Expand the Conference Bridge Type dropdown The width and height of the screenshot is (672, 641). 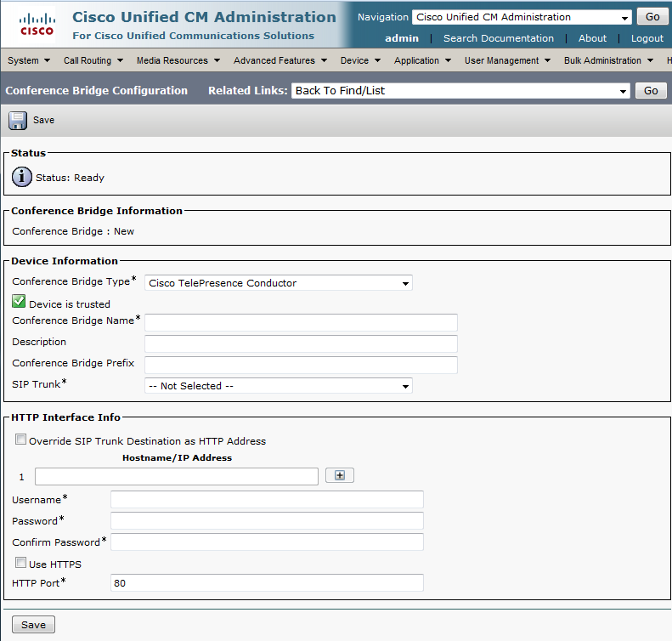pyautogui.click(x=279, y=283)
